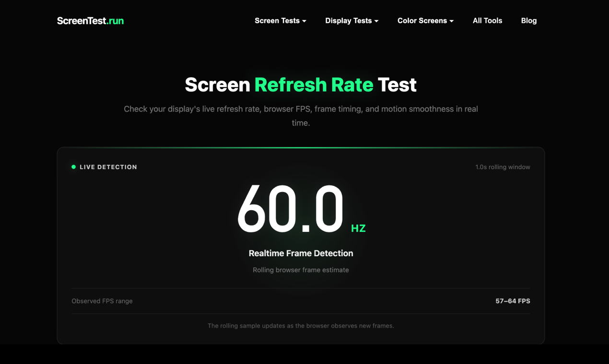Click the 57–64 FPS value
The height and width of the screenshot is (364, 609).
[x=513, y=301]
